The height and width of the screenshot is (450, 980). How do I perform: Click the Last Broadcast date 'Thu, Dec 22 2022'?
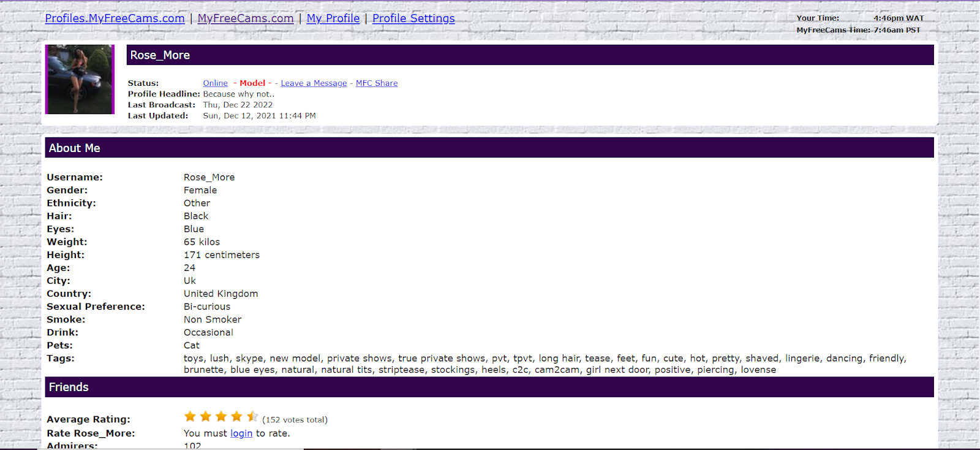[x=238, y=105]
